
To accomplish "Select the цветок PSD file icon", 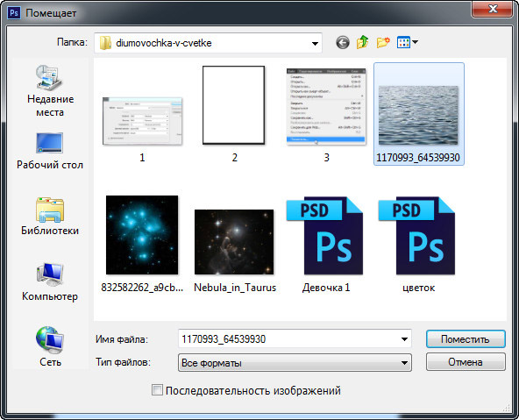I will 417,236.
